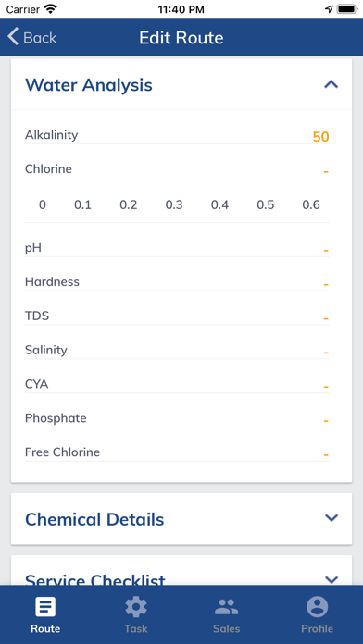
Task: Tap the Water Analysis heading
Action: pos(89,85)
